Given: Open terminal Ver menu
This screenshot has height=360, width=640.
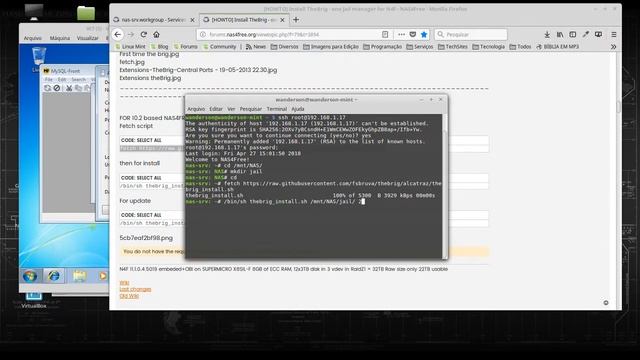Looking at the screenshot, I should click(231, 109).
